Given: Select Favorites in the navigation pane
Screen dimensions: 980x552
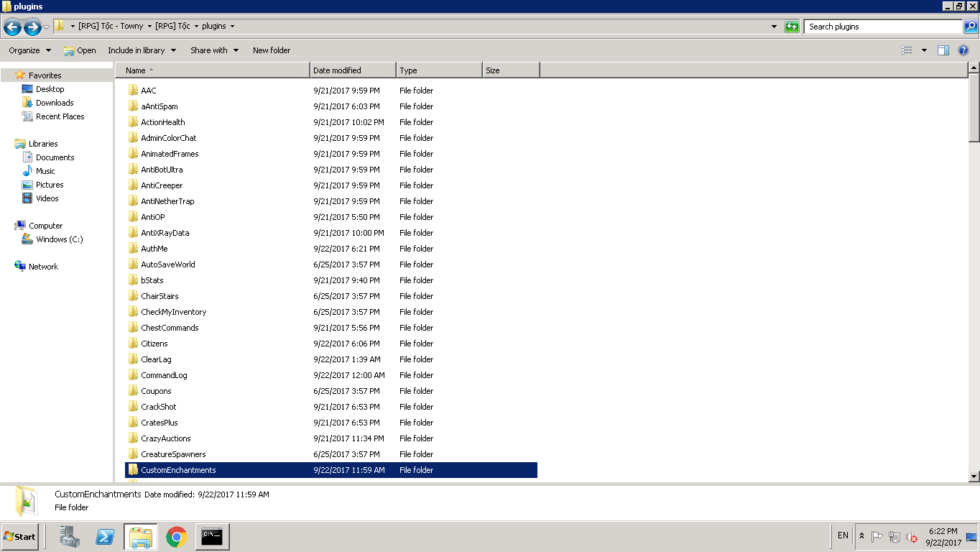Looking at the screenshot, I should [x=45, y=75].
